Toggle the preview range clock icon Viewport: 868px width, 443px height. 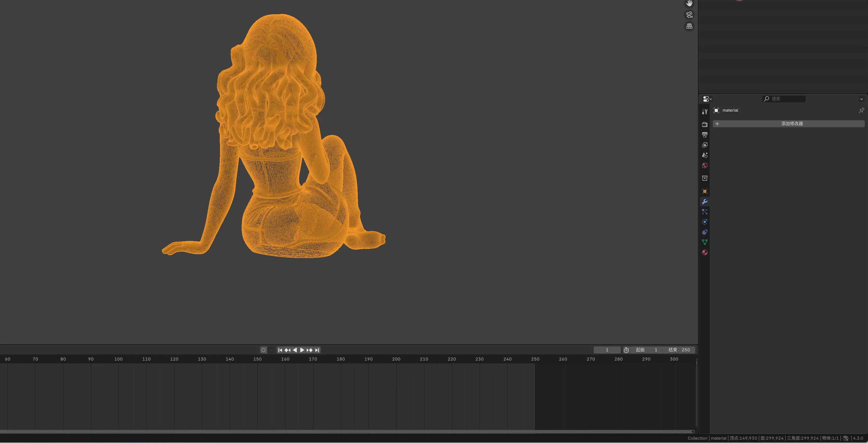[x=626, y=350]
